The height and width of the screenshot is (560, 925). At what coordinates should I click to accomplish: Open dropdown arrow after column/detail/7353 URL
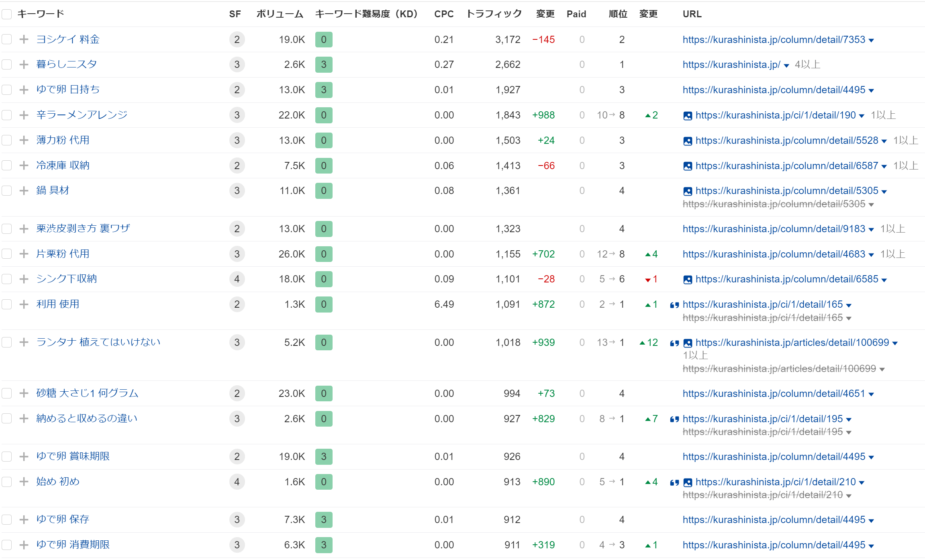point(871,40)
